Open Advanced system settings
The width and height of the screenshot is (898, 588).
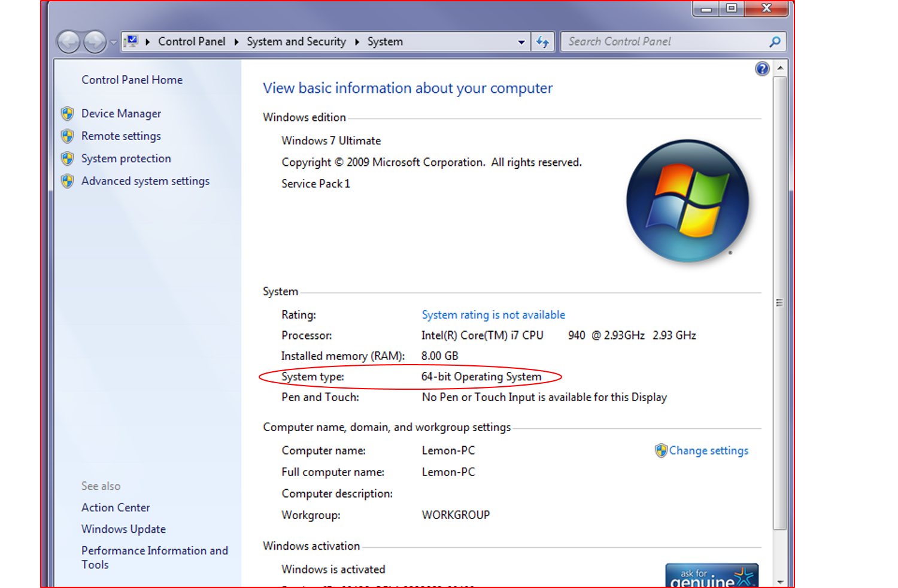point(145,181)
